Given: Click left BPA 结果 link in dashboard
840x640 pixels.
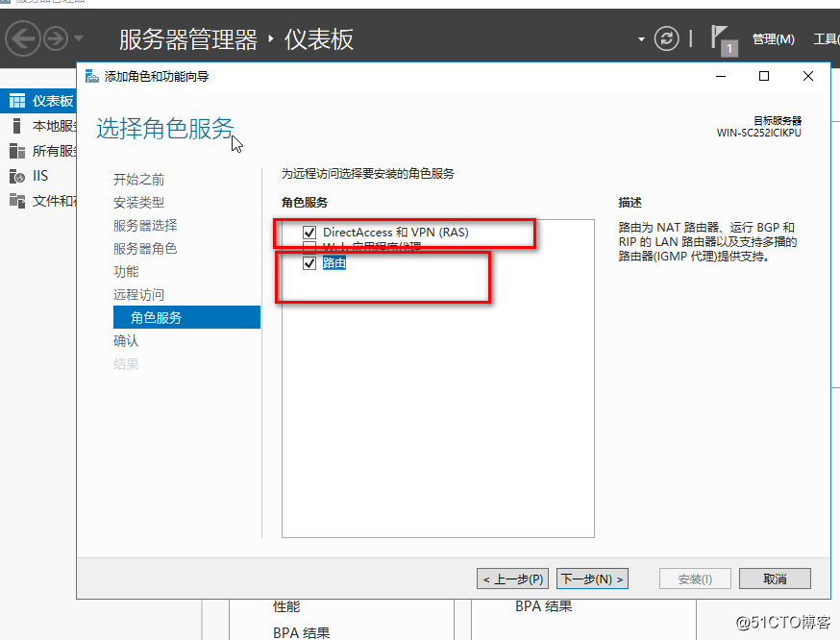Looking at the screenshot, I should pos(302,632).
